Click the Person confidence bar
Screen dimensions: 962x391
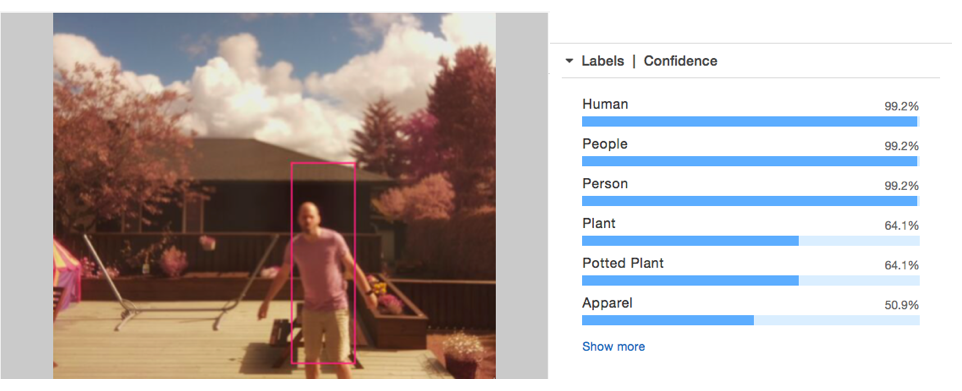750,201
